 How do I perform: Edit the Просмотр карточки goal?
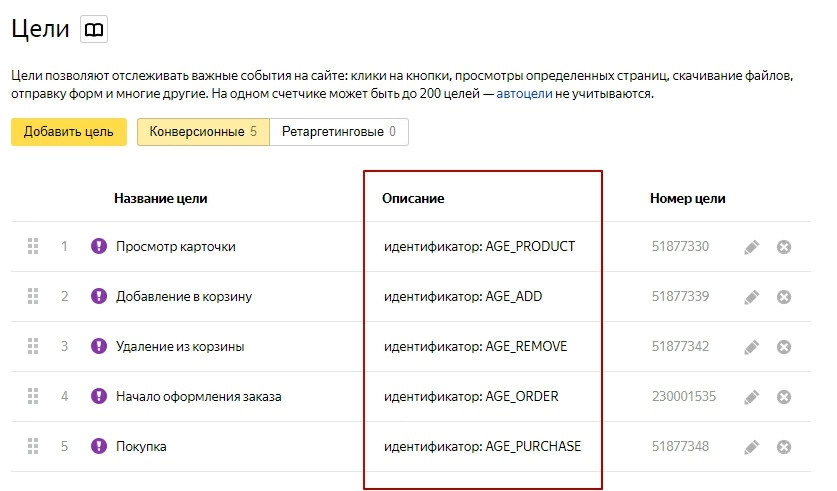click(752, 246)
